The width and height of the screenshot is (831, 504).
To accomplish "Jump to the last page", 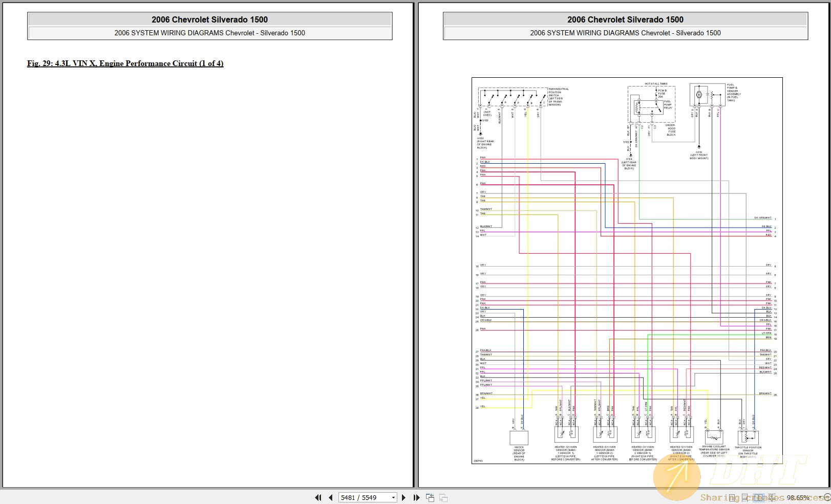I will pyautogui.click(x=416, y=497).
